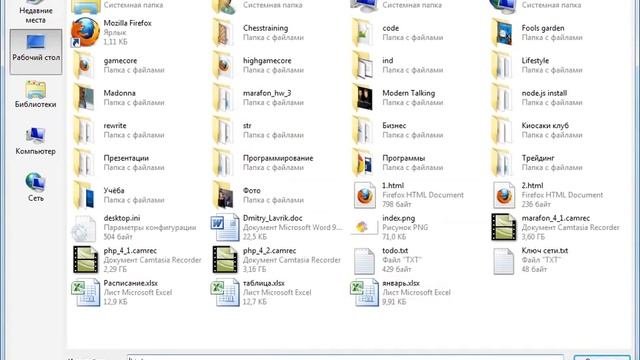Select the highgamecore folder icon
The height and width of the screenshot is (360, 640).
(x=223, y=65)
